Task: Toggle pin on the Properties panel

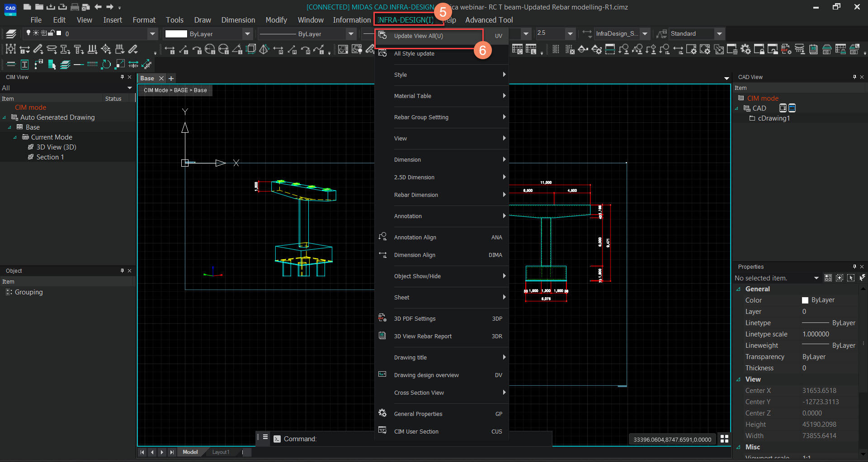Action: 854,267
